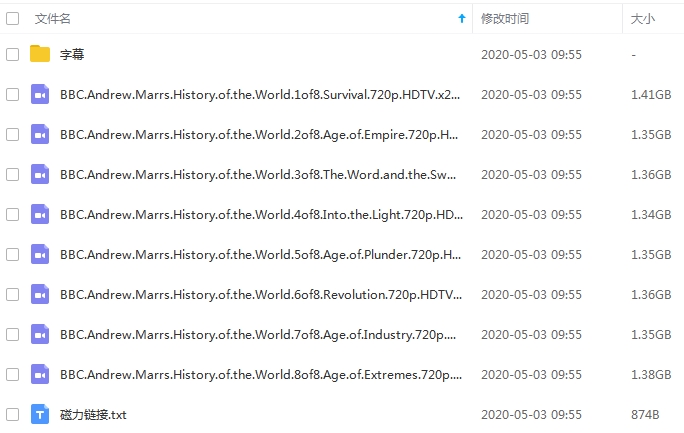
Task: Select checkbox for 1of8.Survival video
Action: [13, 95]
